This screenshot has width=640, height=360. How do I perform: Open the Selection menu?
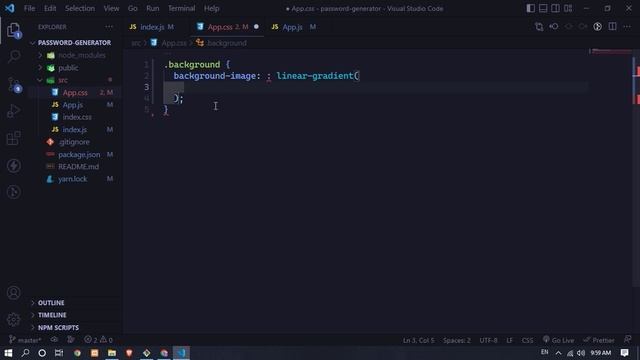80,8
